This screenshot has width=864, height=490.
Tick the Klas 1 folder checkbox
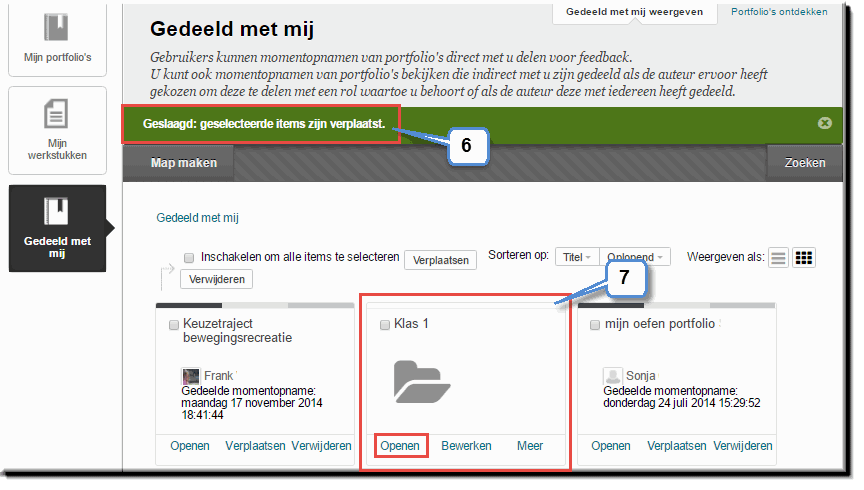coord(385,325)
